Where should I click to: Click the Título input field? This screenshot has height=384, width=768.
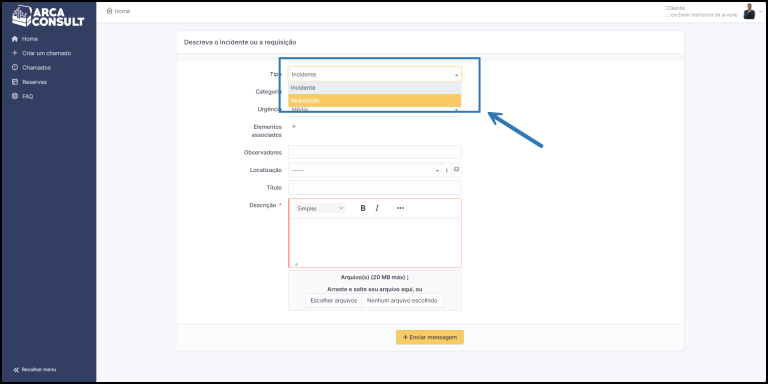pos(375,188)
